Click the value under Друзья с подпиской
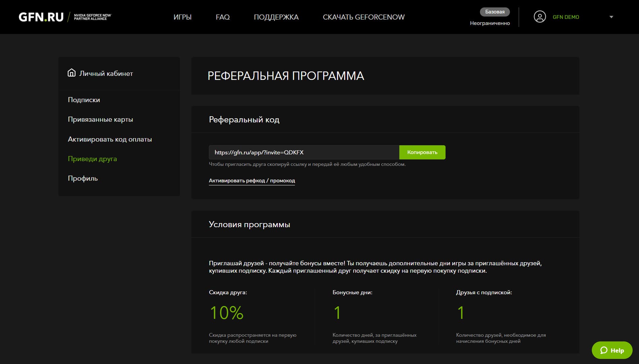 pyautogui.click(x=461, y=313)
